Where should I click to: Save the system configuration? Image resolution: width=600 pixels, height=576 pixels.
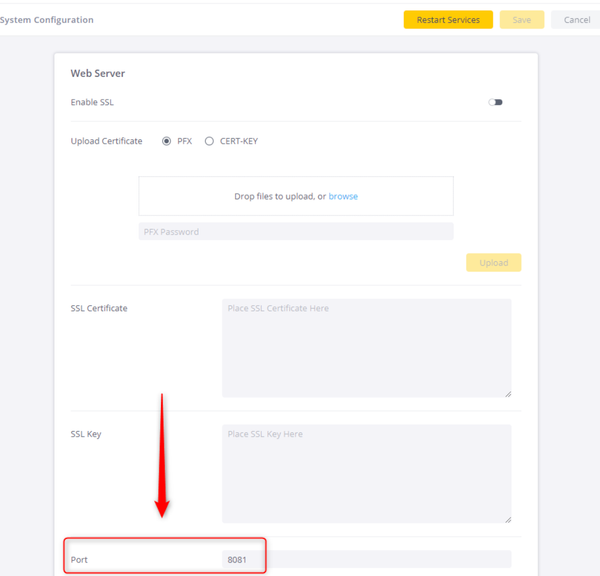[x=522, y=20]
